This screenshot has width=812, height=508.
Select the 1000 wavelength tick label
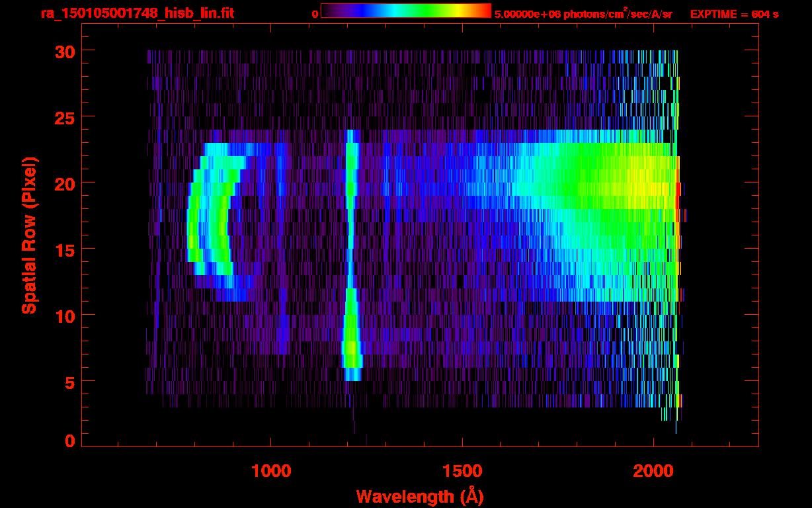pos(271,470)
